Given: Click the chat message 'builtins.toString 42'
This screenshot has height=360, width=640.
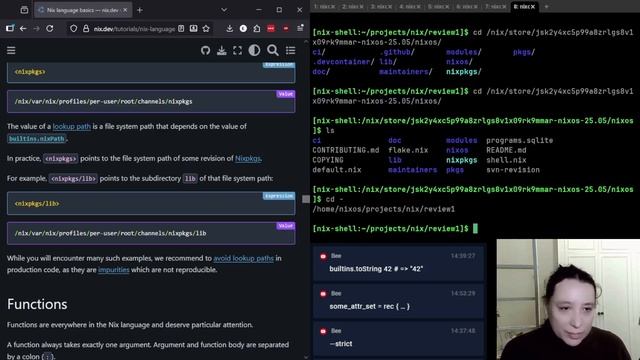Looking at the screenshot, I should pyautogui.click(x=399, y=263).
